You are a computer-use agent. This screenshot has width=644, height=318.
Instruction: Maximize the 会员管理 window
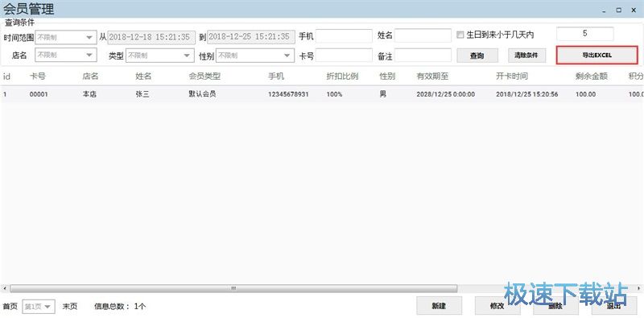click(618, 10)
